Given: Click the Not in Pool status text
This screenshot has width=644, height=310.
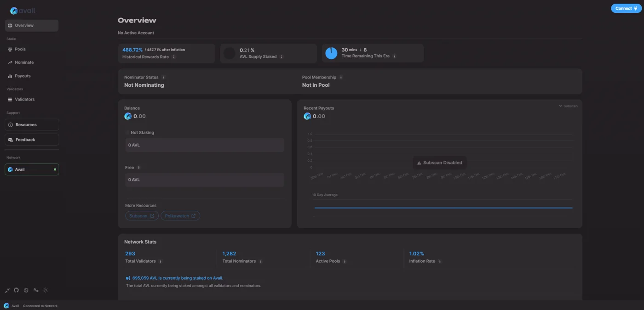Looking at the screenshot, I should 316,85.
